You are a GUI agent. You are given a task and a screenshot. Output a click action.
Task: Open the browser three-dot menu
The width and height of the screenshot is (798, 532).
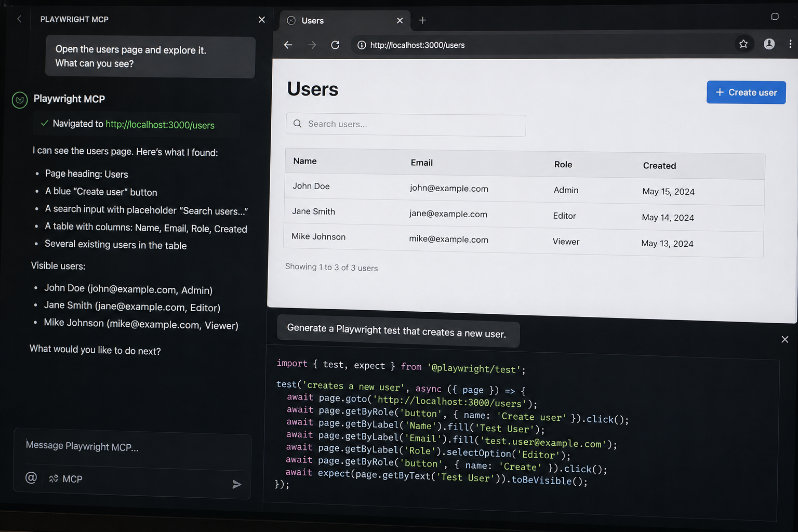(790, 44)
